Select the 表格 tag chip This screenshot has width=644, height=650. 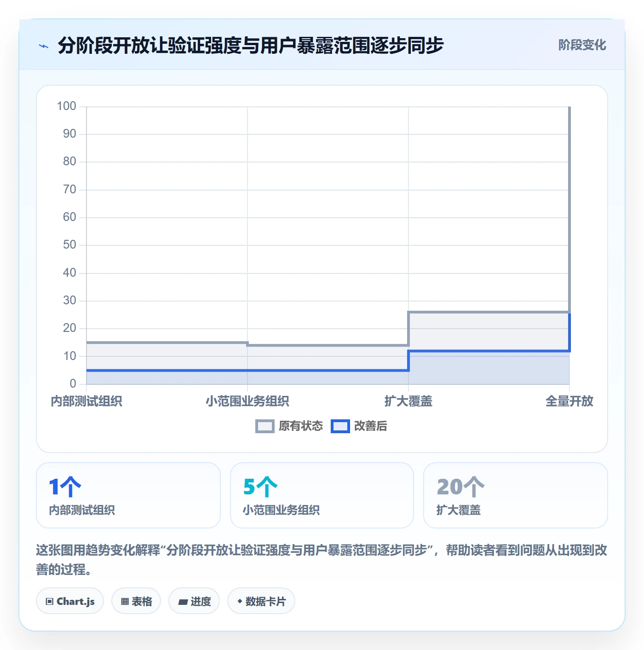click(x=136, y=601)
